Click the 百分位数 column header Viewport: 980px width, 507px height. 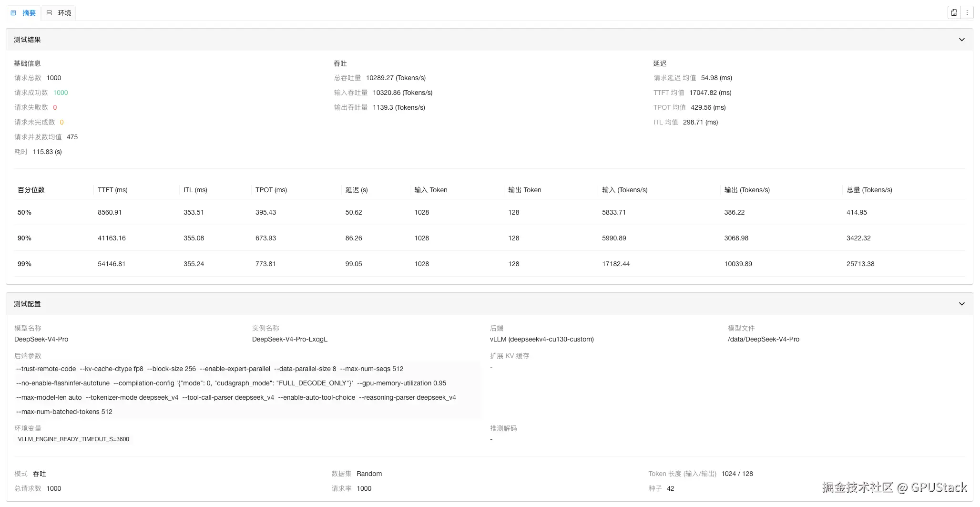31,190
